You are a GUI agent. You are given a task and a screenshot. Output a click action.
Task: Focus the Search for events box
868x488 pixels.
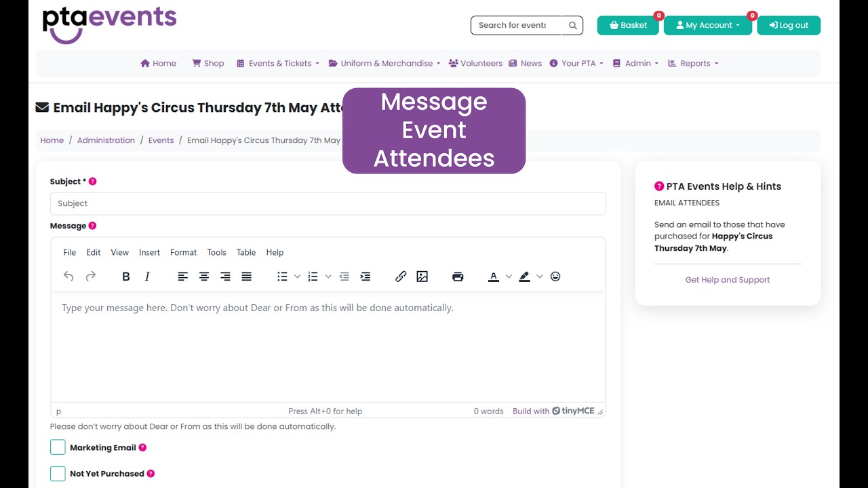[516, 26]
